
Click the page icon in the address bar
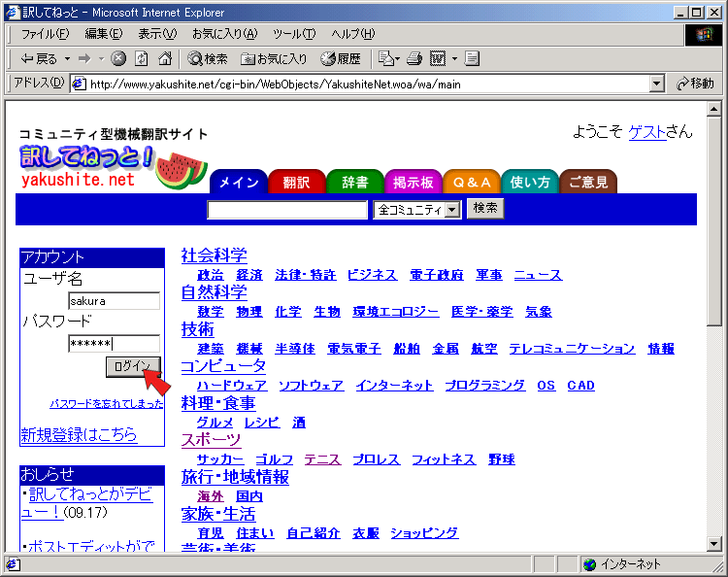point(80,85)
